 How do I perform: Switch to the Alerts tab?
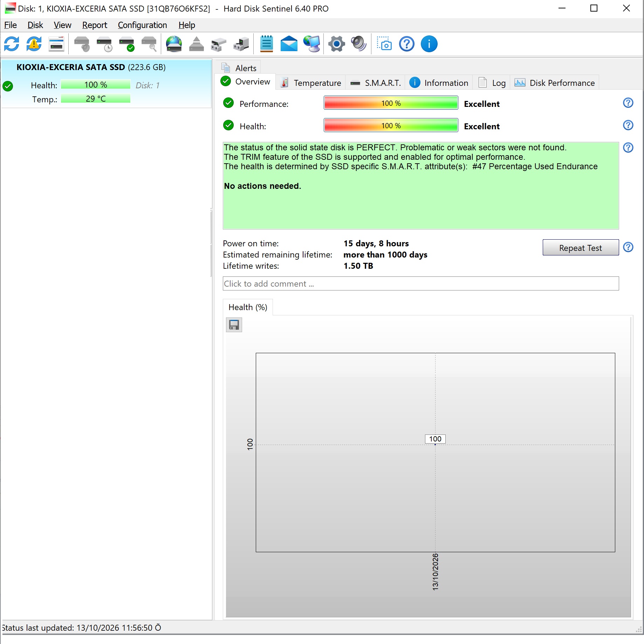tap(239, 68)
